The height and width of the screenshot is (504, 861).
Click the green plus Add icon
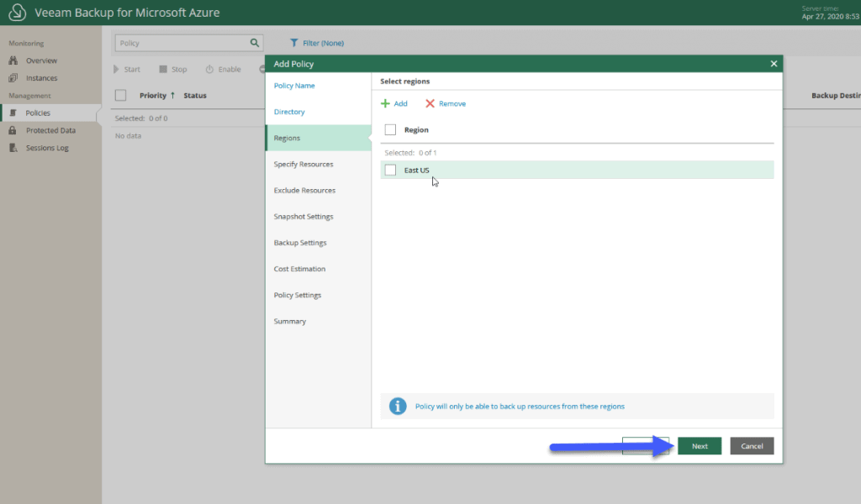click(x=385, y=103)
